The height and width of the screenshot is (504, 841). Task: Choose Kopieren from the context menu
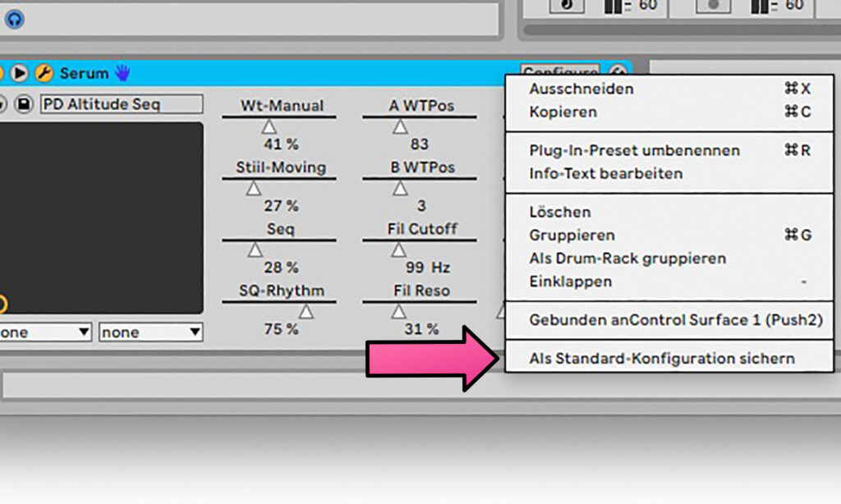coord(669,112)
